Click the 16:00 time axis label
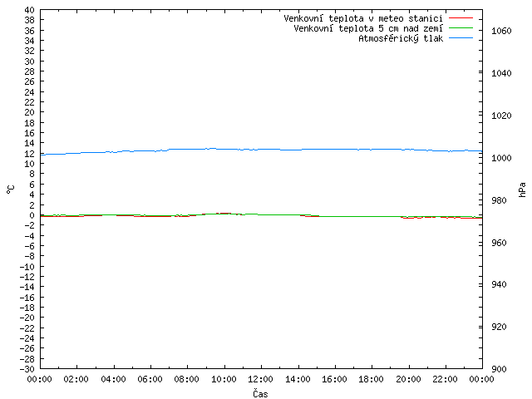532x399 pixels. tap(334, 379)
